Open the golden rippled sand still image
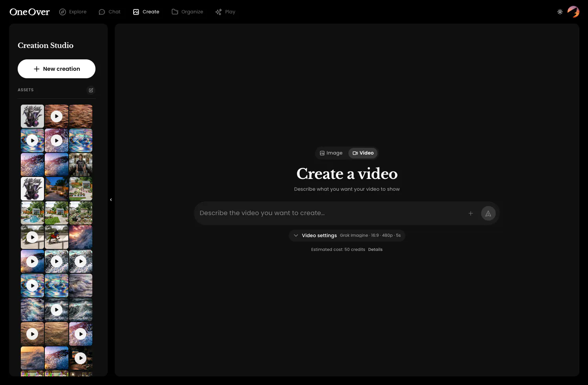This screenshot has width=588, height=385. [57, 334]
